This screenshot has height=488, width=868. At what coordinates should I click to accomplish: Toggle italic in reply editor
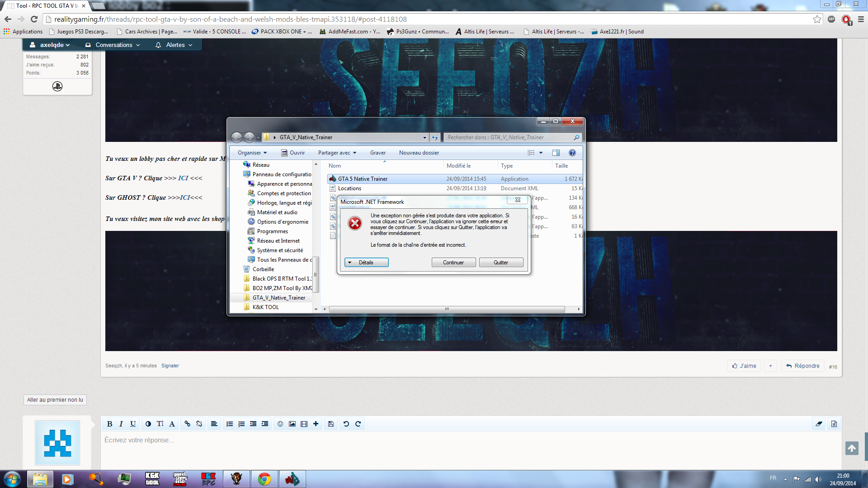(x=121, y=424)
